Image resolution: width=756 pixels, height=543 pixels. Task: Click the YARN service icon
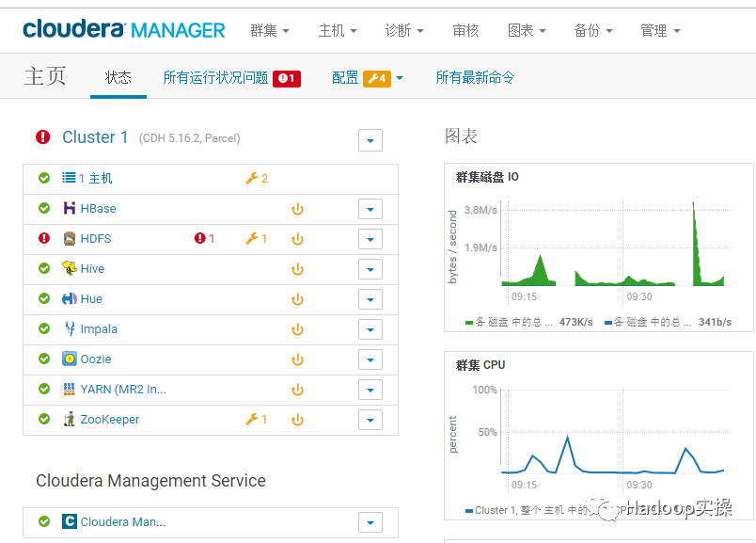(70, 389)
